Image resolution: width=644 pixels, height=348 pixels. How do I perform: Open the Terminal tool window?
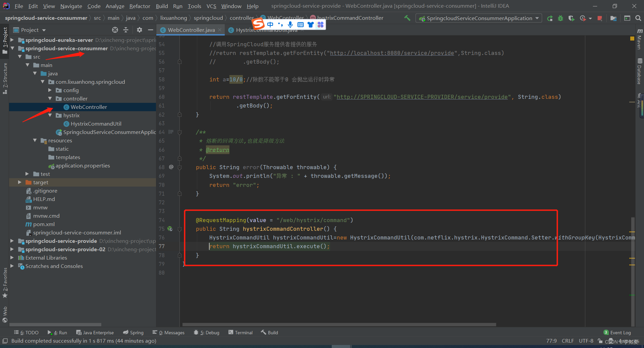(240, 333)
